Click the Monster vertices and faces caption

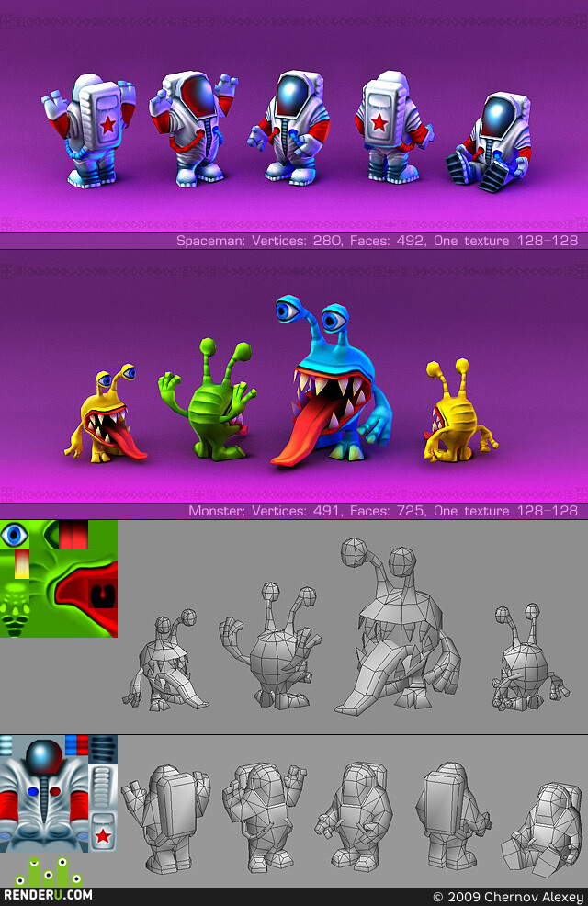(383, 511)
